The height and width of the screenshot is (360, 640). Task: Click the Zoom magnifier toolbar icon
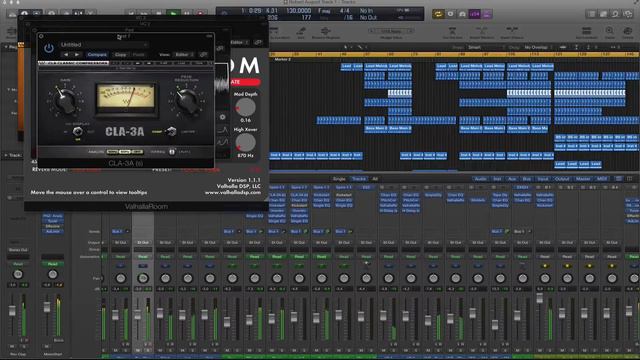(x=609, y=32)
